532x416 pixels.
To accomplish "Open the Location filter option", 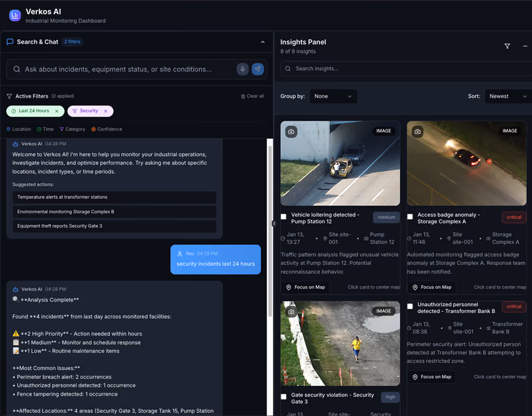I will coord(18,129).
